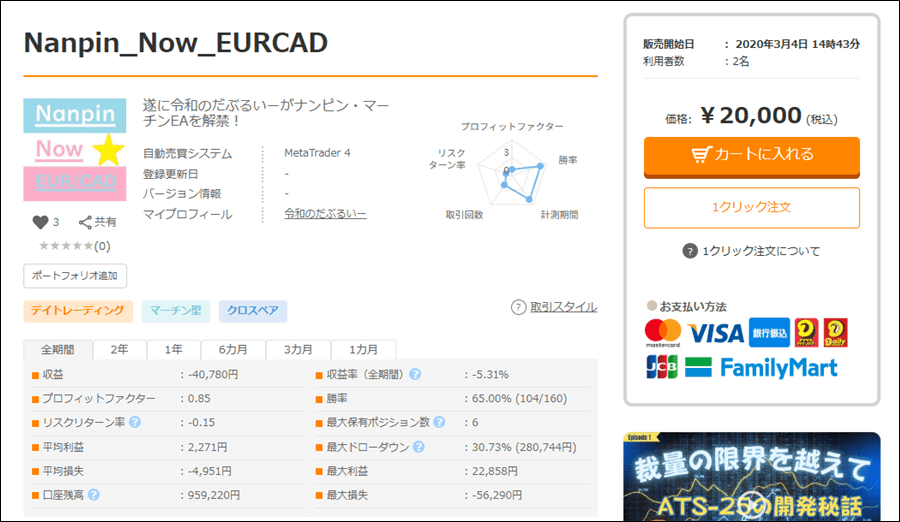Viewport: 900px width, 522px height.
Task: Click help icon beside 最大保有ポジション数
Action: (x=439, y=422)
